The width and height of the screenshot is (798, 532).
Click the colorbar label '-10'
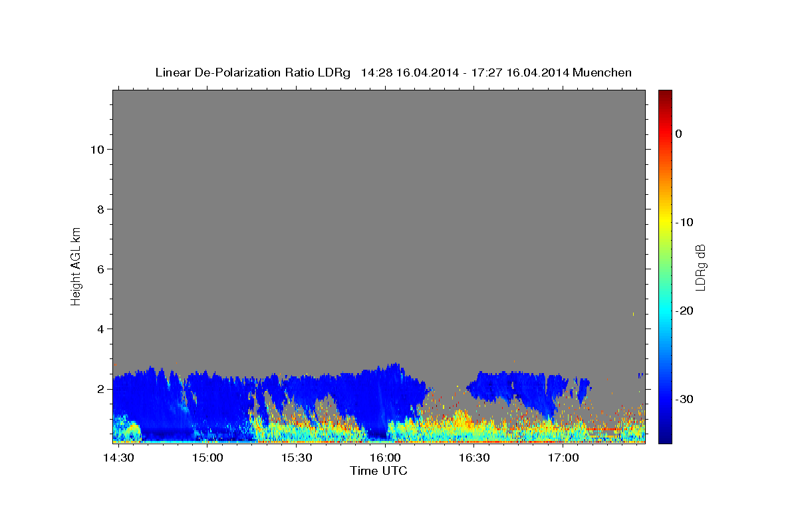(684, 222)
